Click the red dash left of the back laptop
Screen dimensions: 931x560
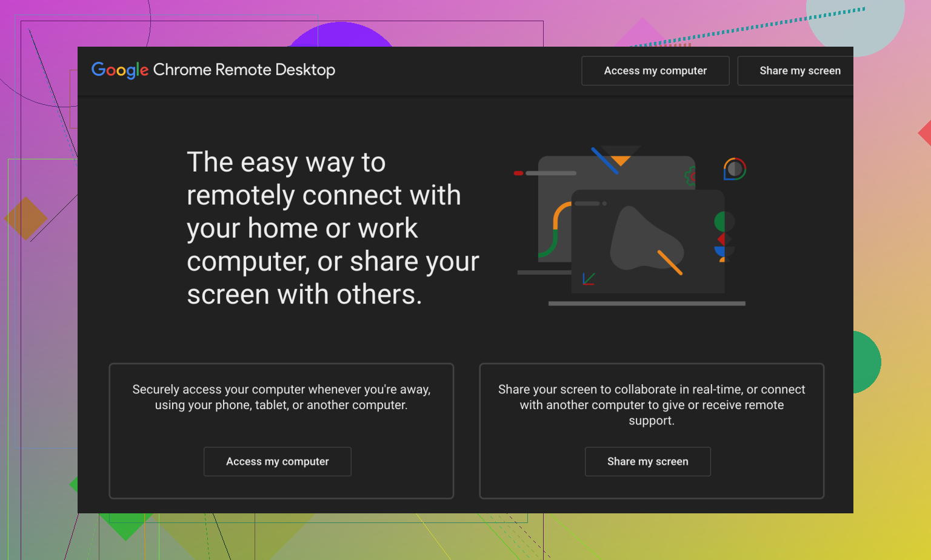(x=518, y=173)
